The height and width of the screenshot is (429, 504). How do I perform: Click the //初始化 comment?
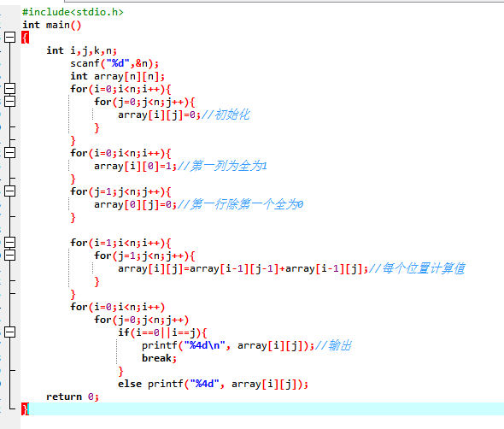(226, 115)
